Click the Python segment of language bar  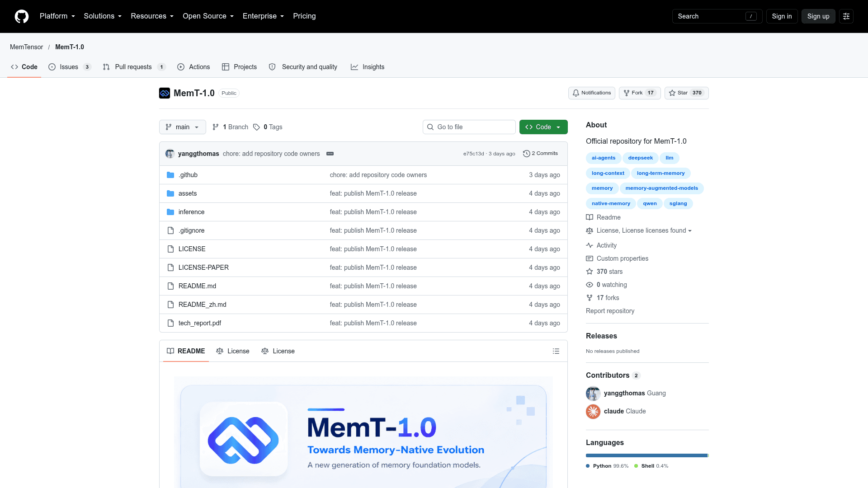click(646, 455)
